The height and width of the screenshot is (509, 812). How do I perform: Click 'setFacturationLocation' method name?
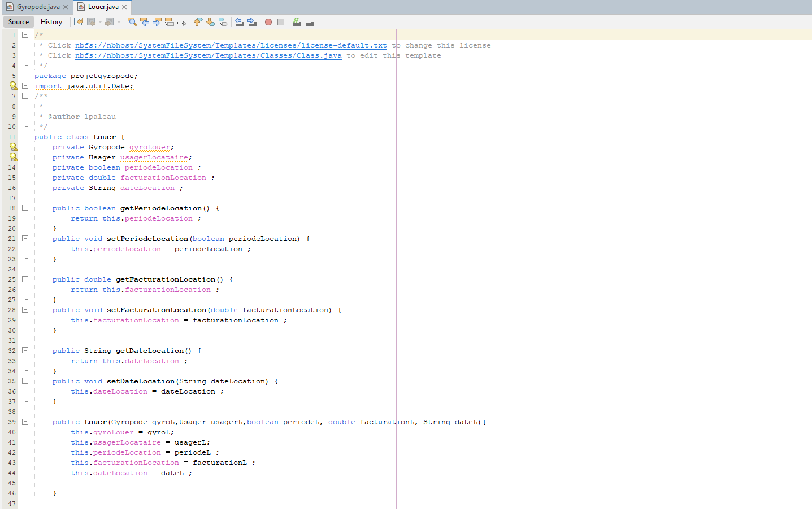click(157, 310)
